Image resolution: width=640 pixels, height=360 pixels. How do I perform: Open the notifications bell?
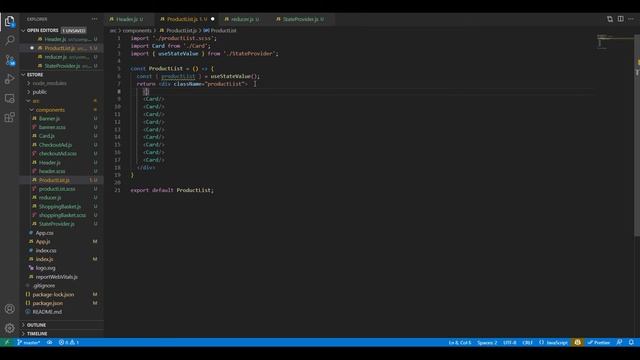click(x=631, y=342)
